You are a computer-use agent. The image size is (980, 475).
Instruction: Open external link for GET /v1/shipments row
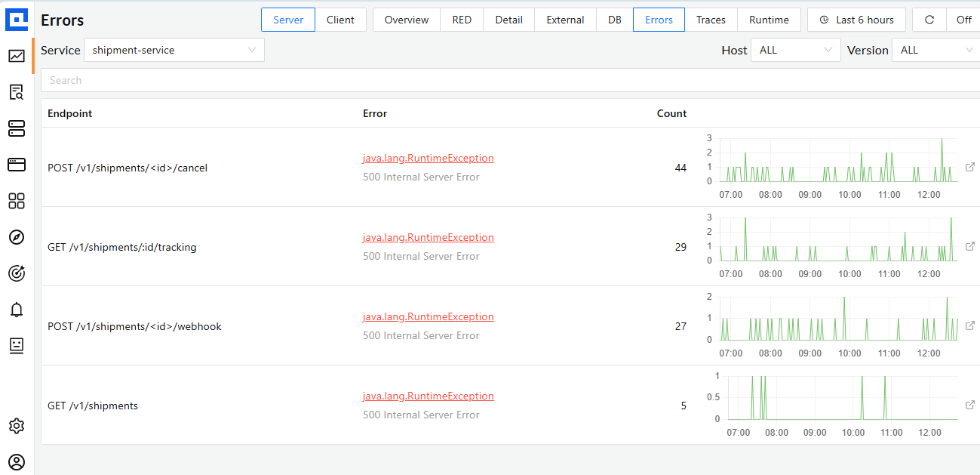[x=970, y=405]
